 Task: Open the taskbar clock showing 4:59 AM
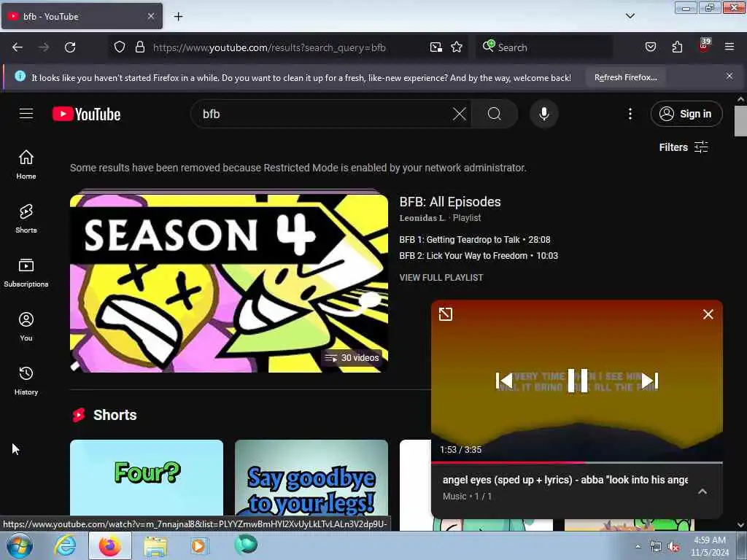(709, 546)
